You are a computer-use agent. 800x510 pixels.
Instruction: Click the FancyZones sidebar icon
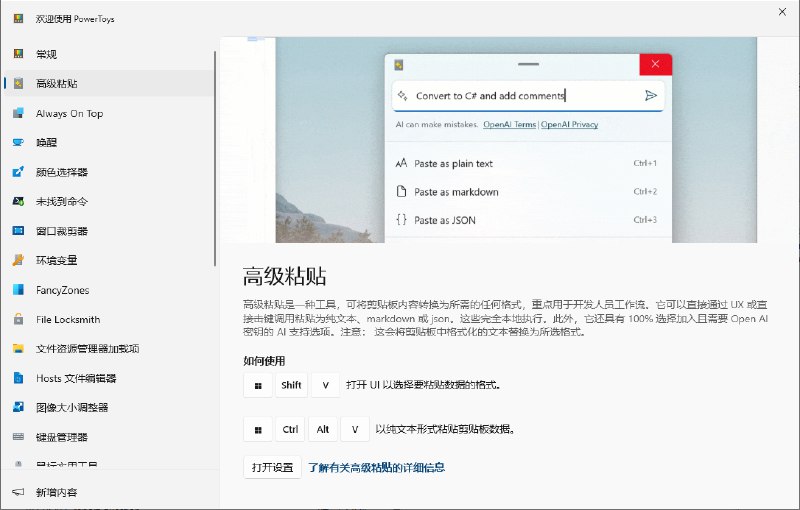point(18,290)
